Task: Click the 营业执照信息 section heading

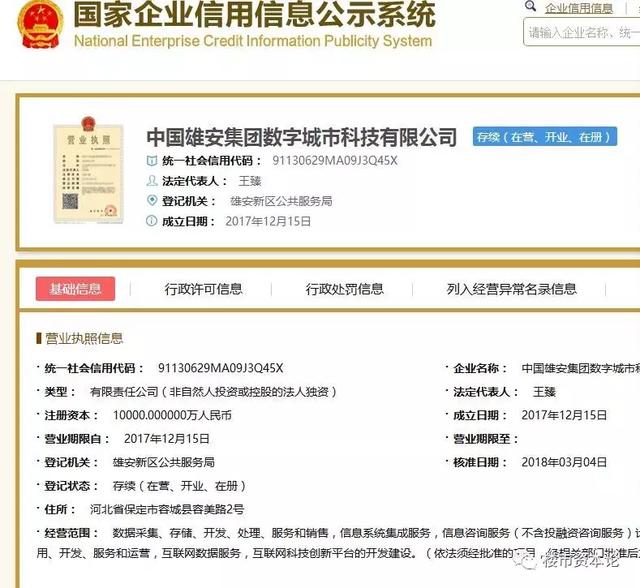Action: point(84,338)
